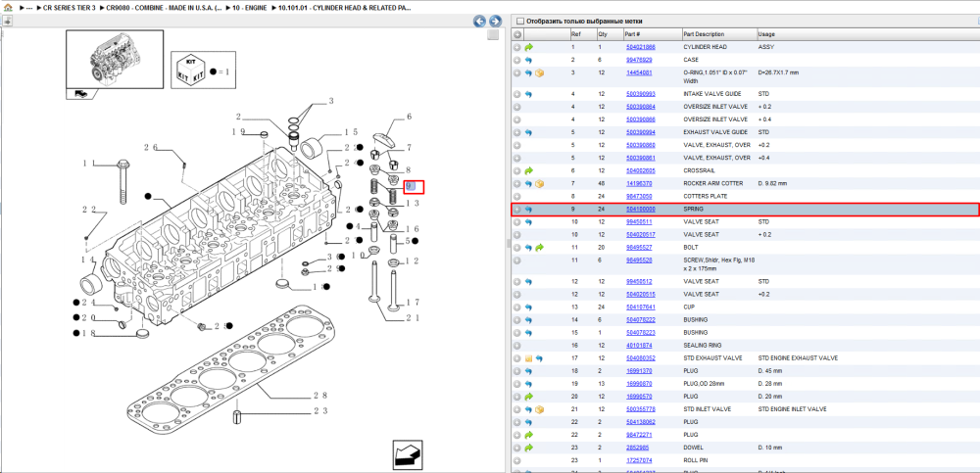
Task: Open '10.101.01 - CYLINDER HEAD' breadcrumb
Action: coord(344,8)
